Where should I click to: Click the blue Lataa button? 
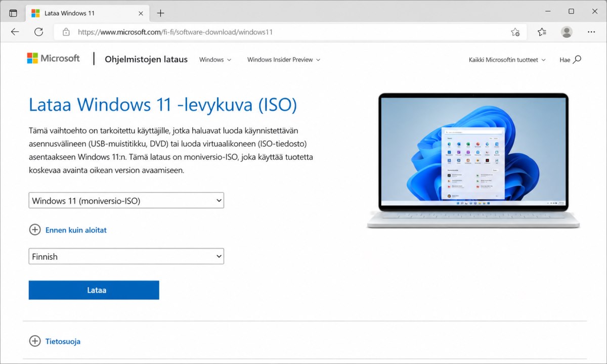pos(94,290)
